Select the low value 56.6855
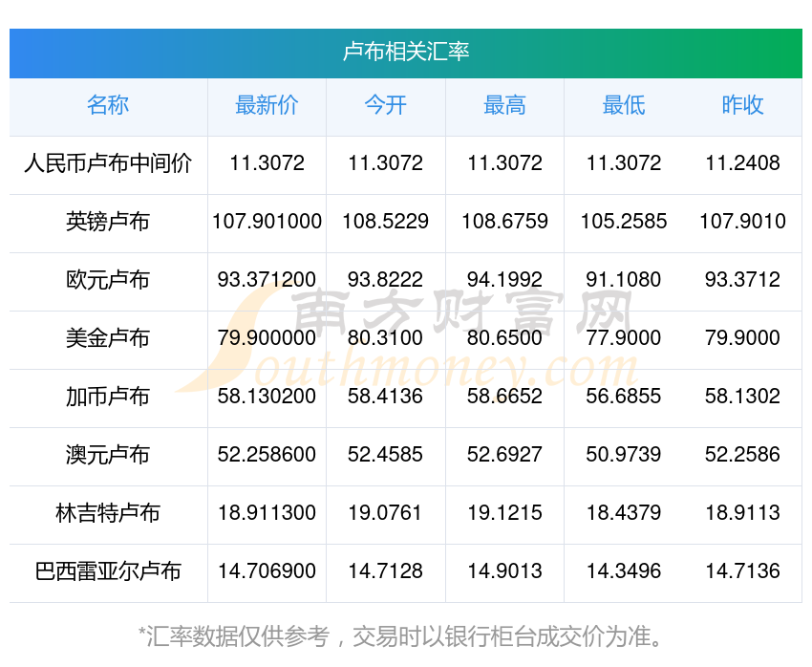Viewport: 812px width, 667px height. click(624, 397)
